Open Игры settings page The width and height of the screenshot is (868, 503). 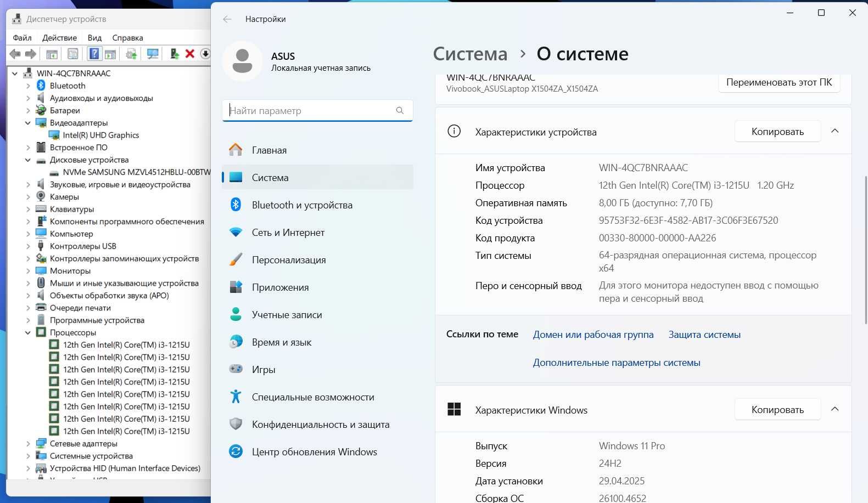coord(317,370)
